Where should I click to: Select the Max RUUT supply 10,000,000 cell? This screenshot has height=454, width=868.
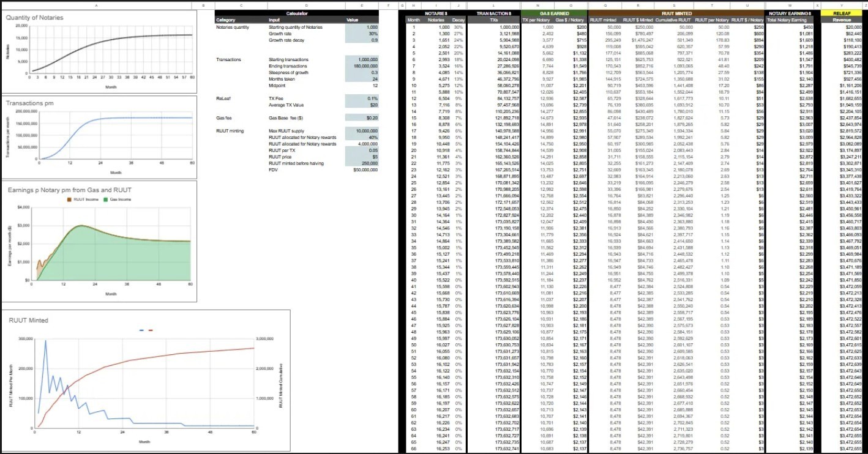point(362,131)
